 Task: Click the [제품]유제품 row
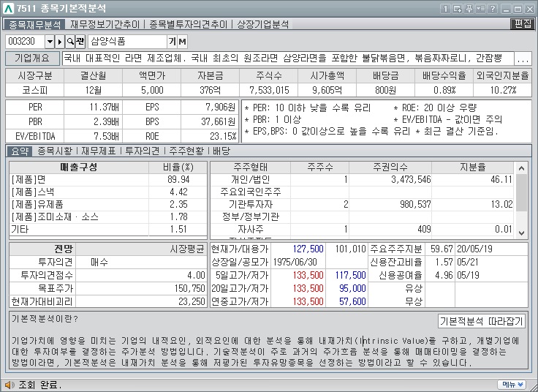108,205
